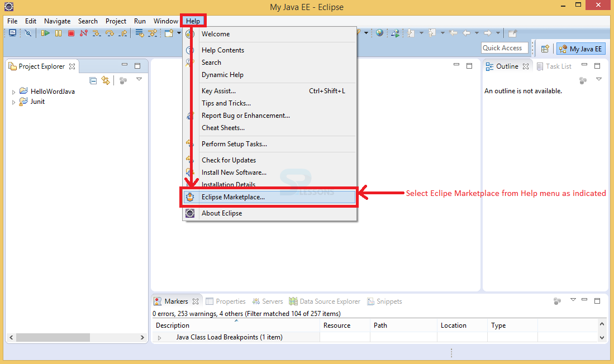Click the red Disconnect debug icon
This screenshot has width=614, height=364.
tap(83, 33)
